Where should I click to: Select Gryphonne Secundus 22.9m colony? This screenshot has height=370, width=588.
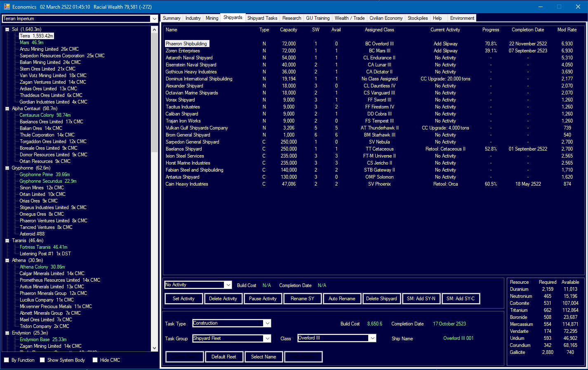point(48,181)
